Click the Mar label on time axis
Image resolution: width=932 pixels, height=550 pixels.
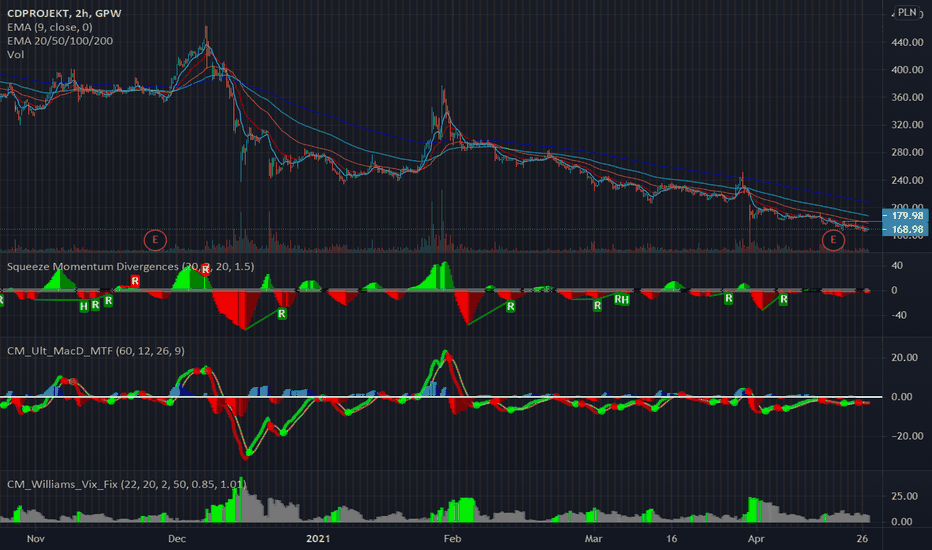pyautogui.click(x=593, y=539)
